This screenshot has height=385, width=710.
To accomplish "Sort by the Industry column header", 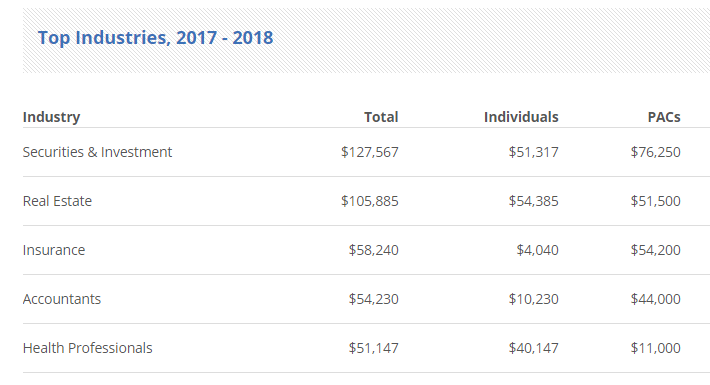I will point(52,117).
